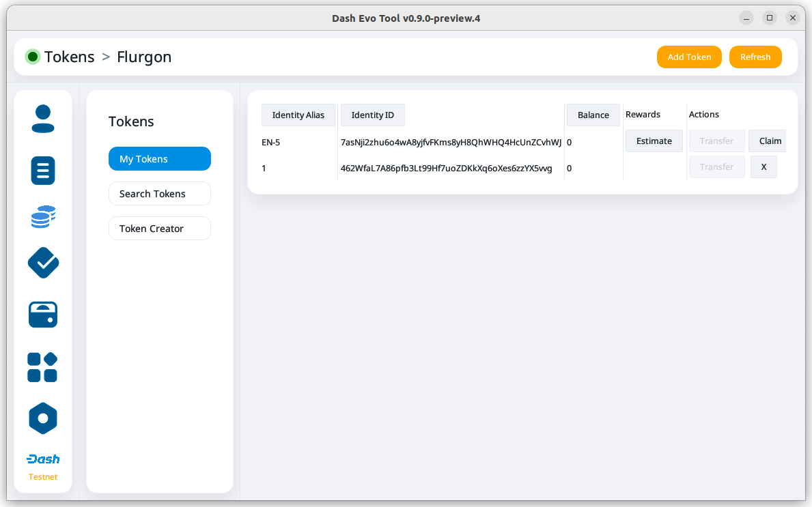812x507 pixels.
Task: Click the Dash logo in sidebar
Action: pos(43,459)
